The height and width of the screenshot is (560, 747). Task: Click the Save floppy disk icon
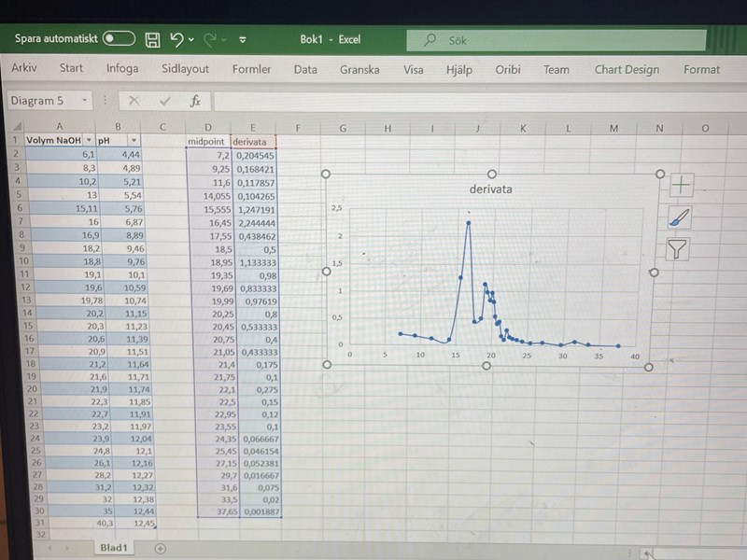pyautogui.click(x=153, y=39)
